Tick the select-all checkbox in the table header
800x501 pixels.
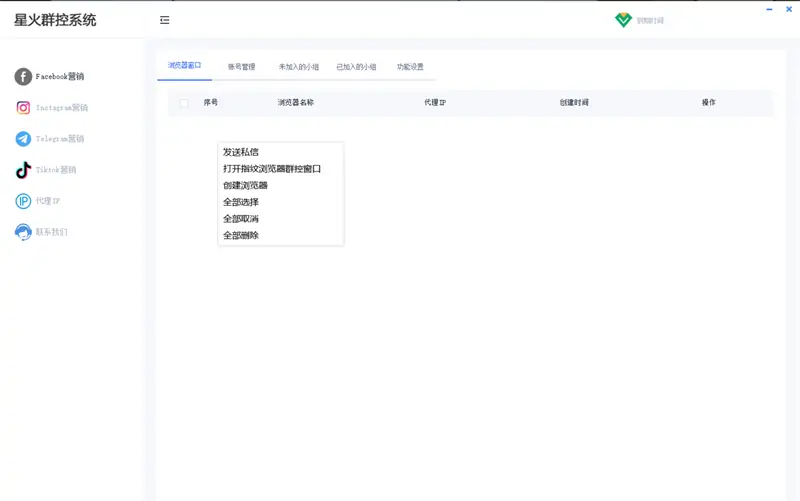pos(184,103)
